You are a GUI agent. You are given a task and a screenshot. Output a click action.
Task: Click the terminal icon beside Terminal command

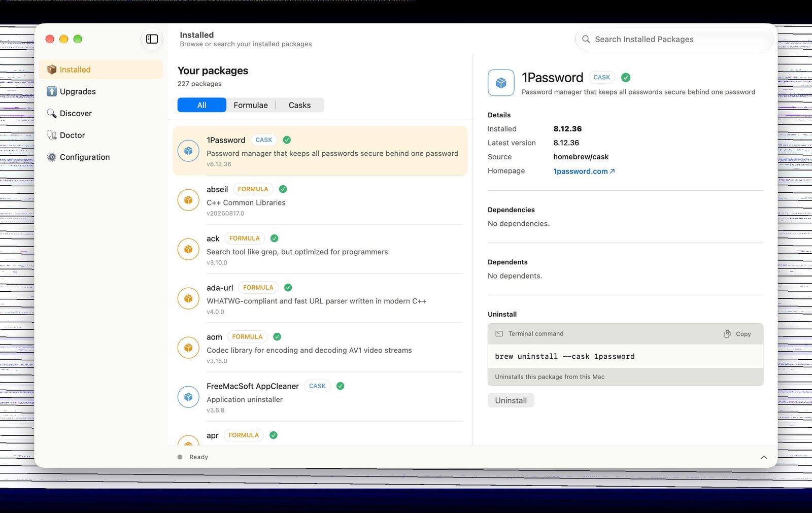[x=499, y=334]
